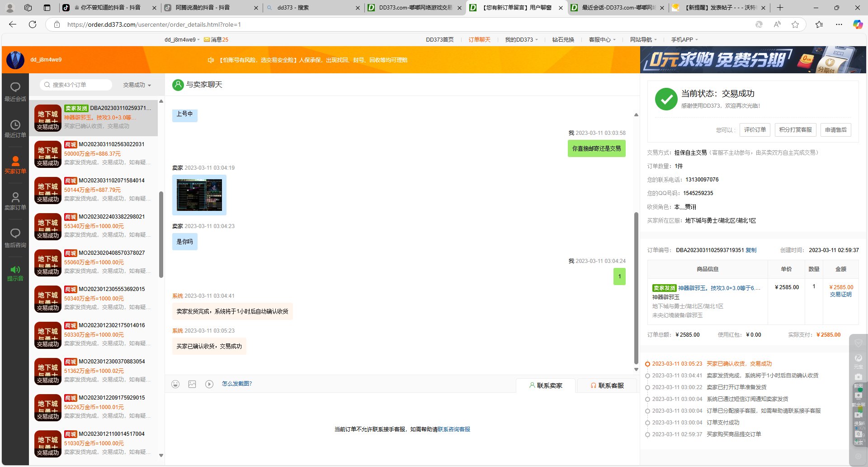
Task: Select 卖家订单 in the sidebar
Action: [x=15, y=201]
